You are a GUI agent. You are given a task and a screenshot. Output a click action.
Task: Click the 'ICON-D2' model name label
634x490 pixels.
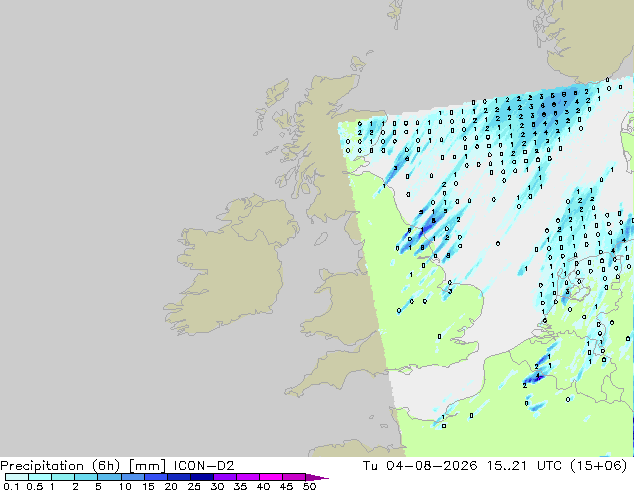pos(204,466)
